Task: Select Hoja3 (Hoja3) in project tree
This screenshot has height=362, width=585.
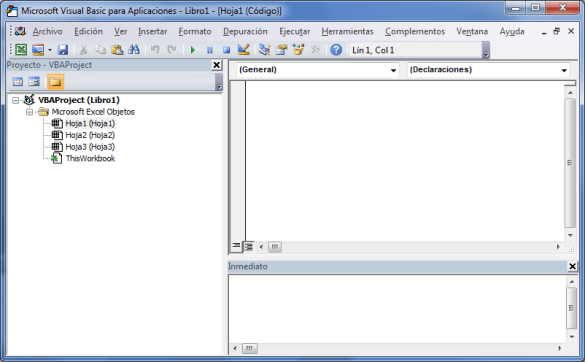Action: point(90,147)
